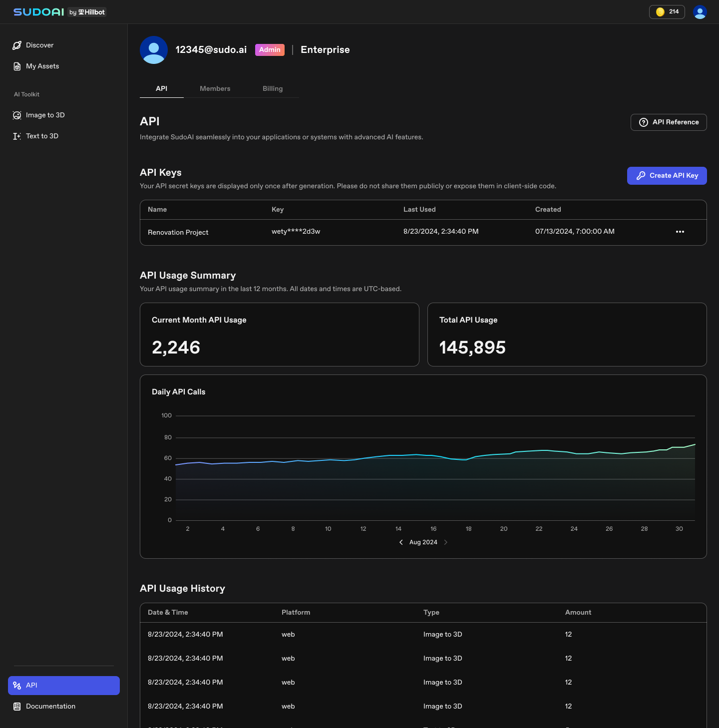Click the Key column header
Screen dimensions: 719x728
click(278, 210)
